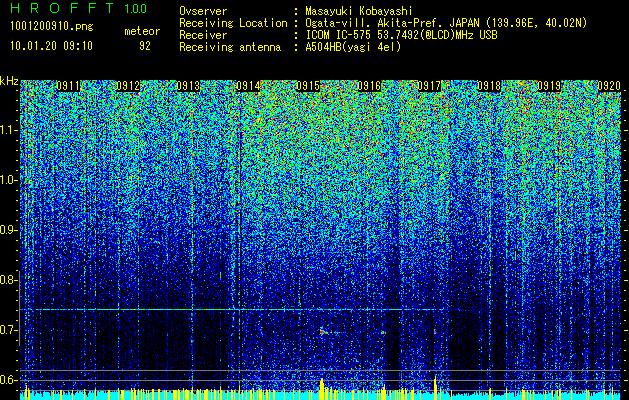The width and height of the screenshot is (629, 400).
Task: Click the tall yellow power spike below 0915
Action: (x=322, y=388)
